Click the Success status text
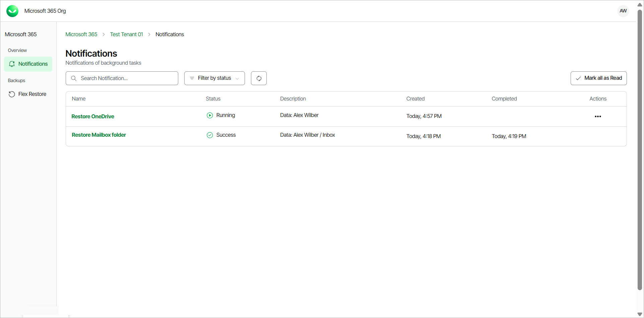 (226, 135)
